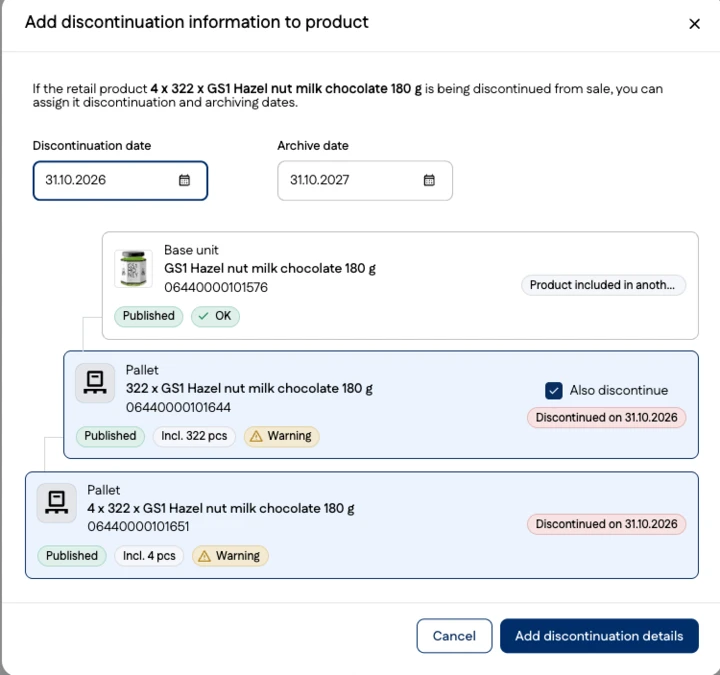Screen dimensions: 720x675
Task: Click the 'Base unit' label
Action: (x=191, y=250)
